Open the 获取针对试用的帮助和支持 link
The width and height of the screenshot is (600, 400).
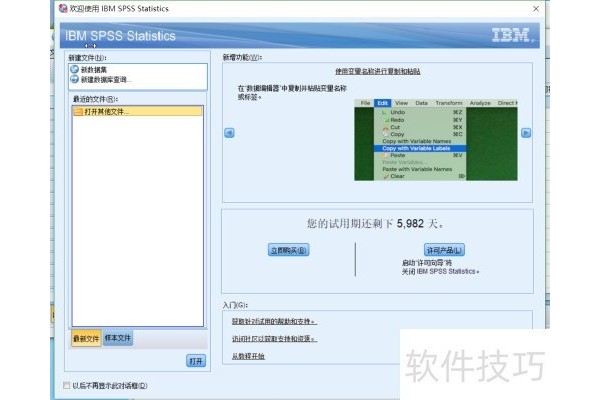pos(274,322)
